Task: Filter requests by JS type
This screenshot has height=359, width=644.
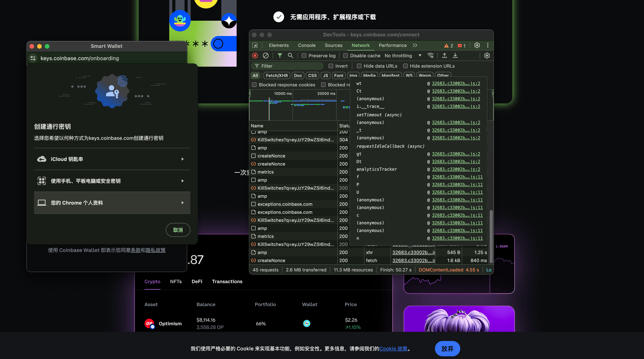Action: click(325, 75)
